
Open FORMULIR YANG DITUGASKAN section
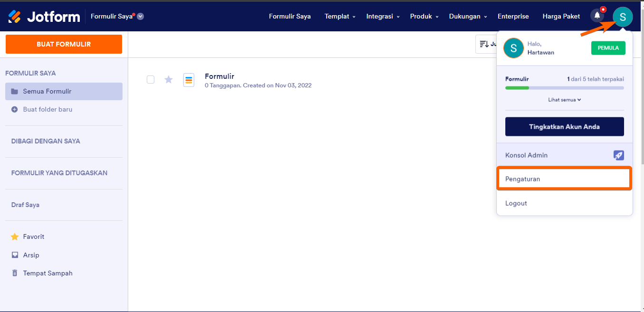[x=59, y=173]
